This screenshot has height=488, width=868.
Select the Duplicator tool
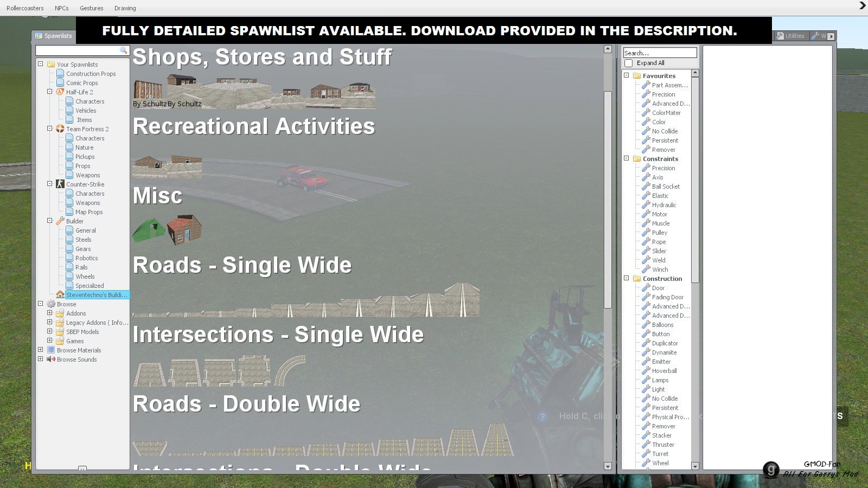[x=665, y=343]
